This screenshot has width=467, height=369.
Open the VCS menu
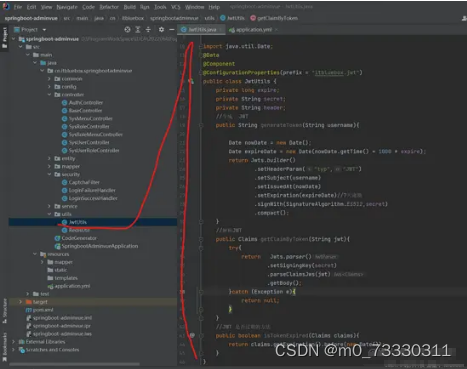click(176, 7)
